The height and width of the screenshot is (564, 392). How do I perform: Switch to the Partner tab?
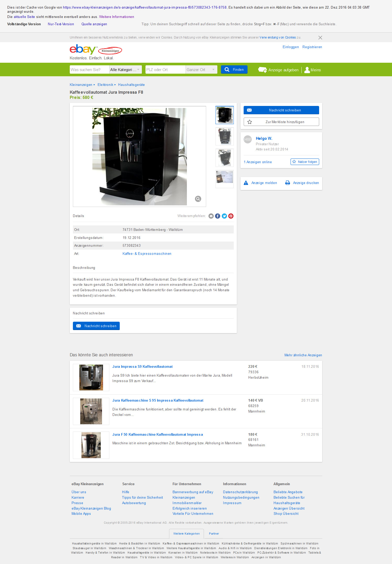click(x=214, y=534)
